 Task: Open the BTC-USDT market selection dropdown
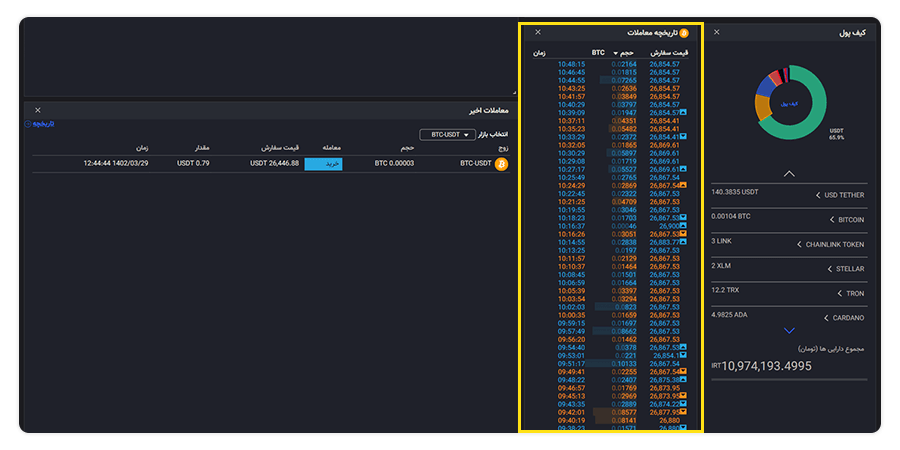[448, 135]
